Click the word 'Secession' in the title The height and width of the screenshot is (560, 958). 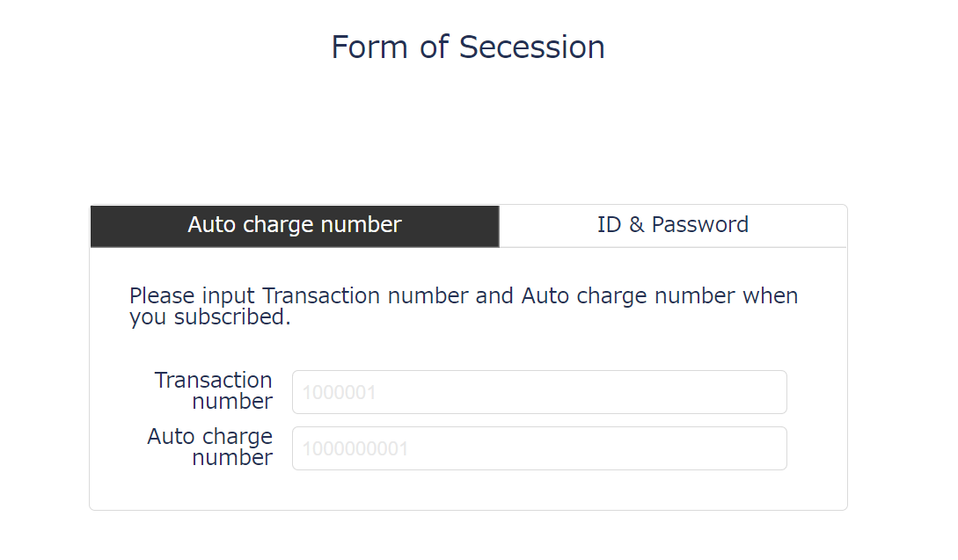pyautogui.click(x=532, y=47)
